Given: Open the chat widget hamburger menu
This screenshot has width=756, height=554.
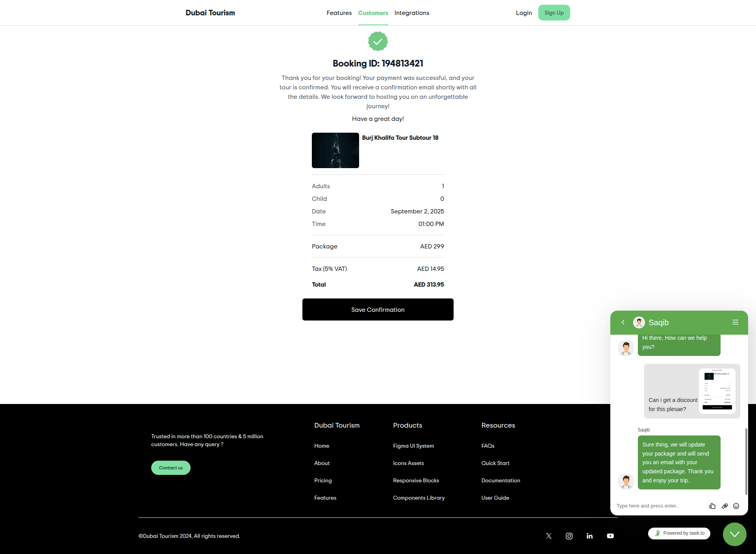Looking at the screenshot, I should click(x=735, y=322).
